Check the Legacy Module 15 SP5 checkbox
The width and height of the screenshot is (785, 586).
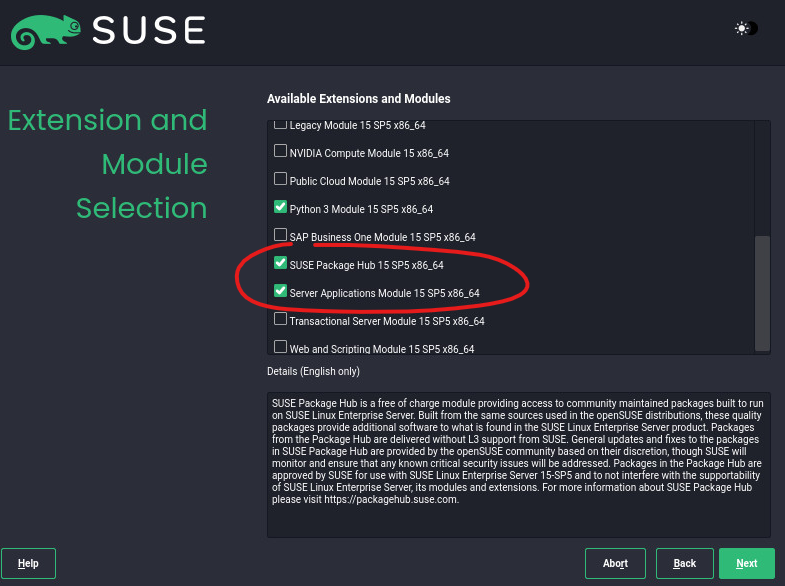point(280,125)
